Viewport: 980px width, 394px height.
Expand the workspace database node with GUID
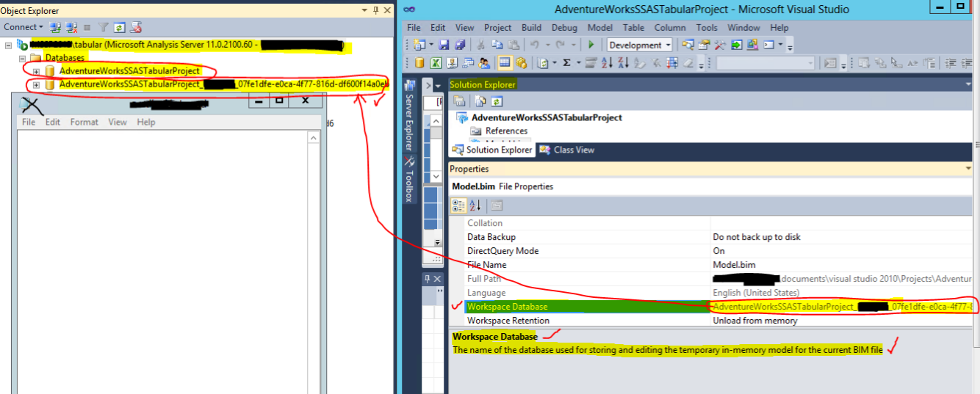pyautogui.click(x=36, y=84)
